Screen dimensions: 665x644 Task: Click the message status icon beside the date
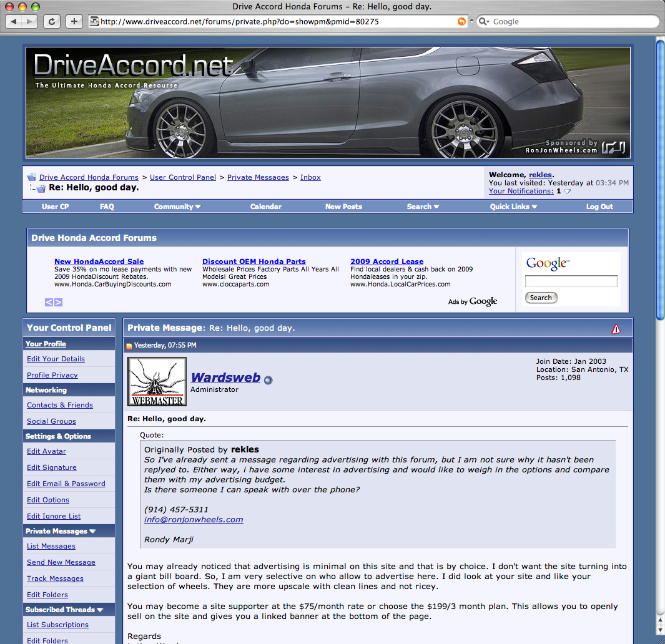(129, 346)
